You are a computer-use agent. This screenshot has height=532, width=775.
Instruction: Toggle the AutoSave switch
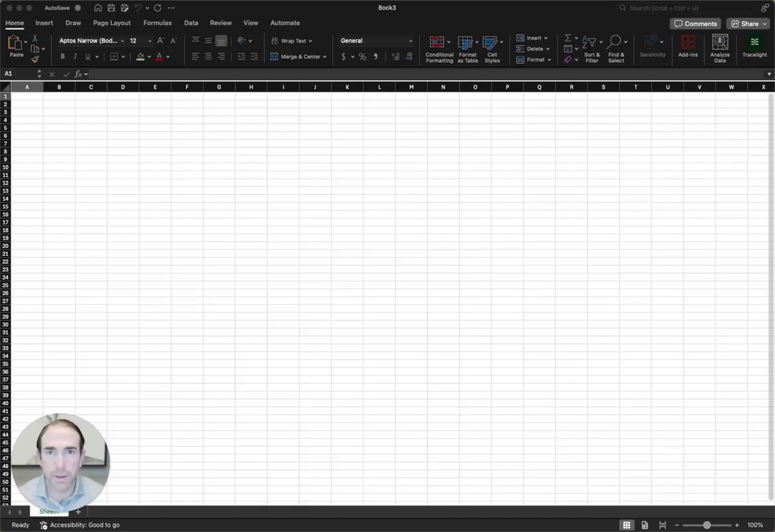pyautogui.click(x=77, y=8)
